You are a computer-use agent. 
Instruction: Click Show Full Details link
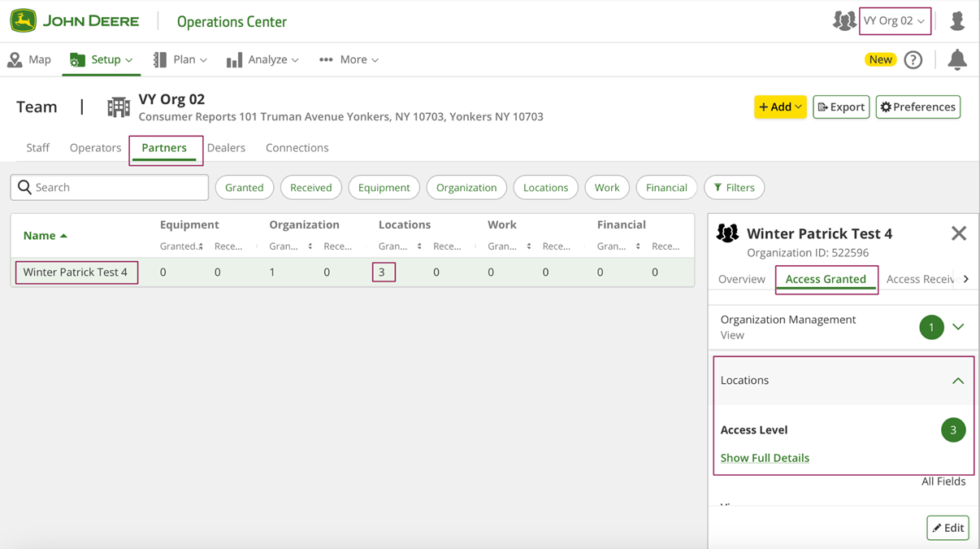(765, 458)
